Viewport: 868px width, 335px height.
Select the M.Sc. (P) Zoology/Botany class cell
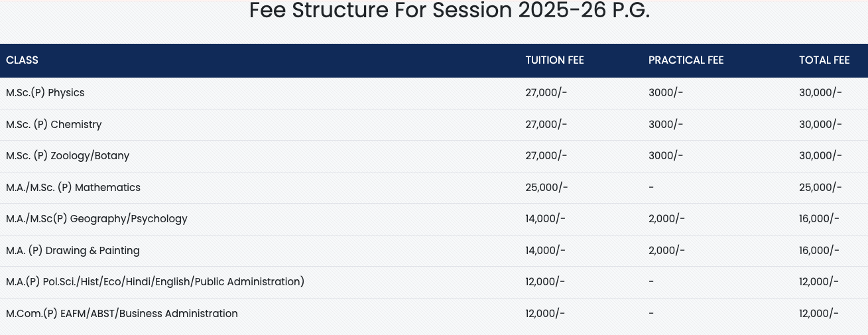pos(68,156)
